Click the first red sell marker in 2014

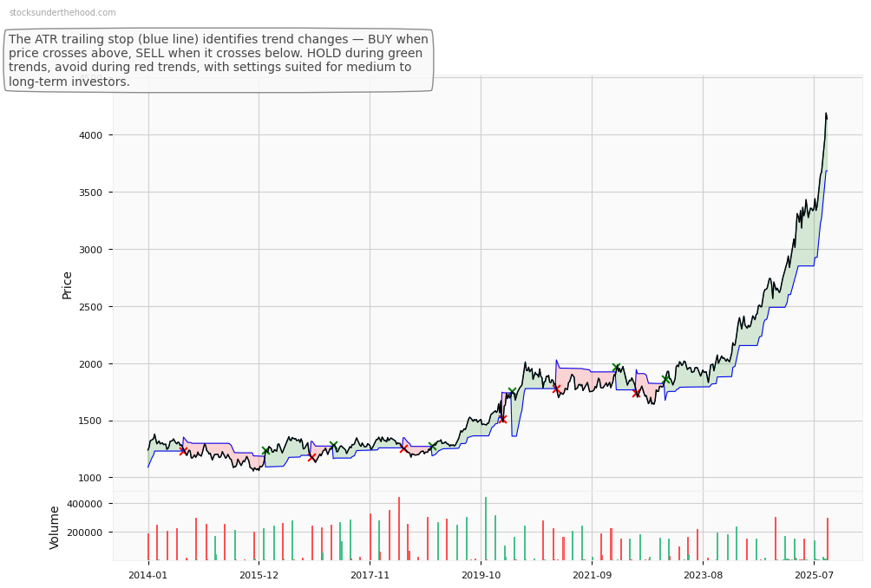(183, 451)
